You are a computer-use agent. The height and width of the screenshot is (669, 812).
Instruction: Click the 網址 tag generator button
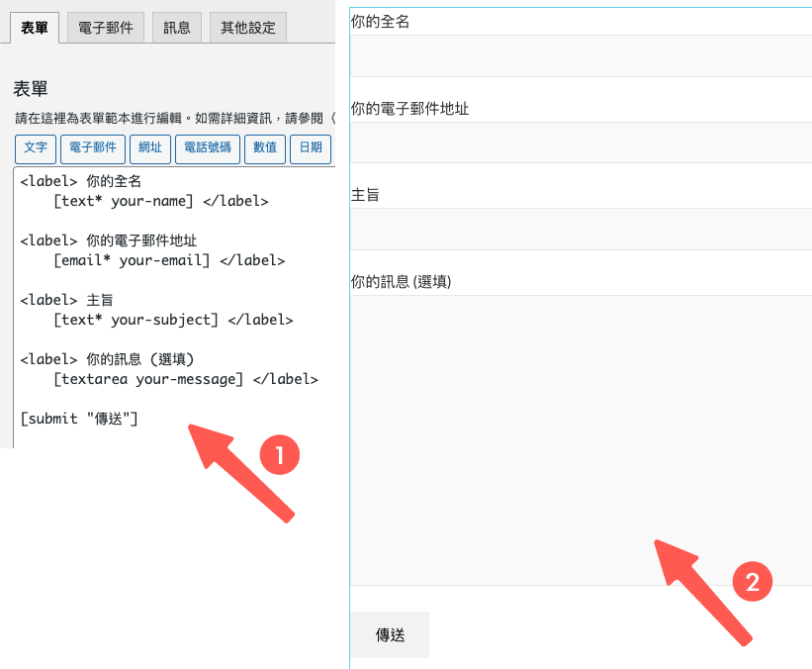150,148
